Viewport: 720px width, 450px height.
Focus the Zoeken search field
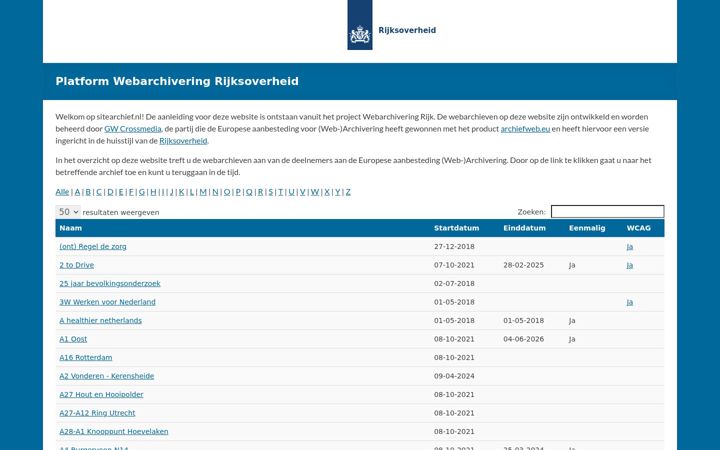coord(607,211)
